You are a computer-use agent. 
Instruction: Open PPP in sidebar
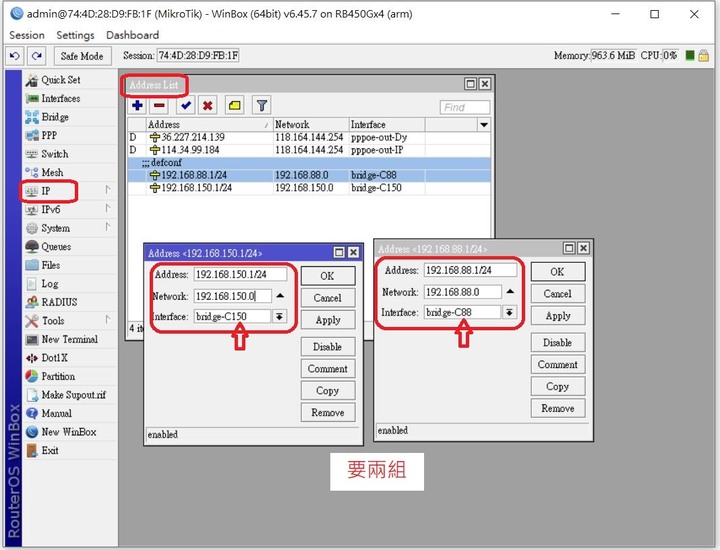tap(49, 135)
